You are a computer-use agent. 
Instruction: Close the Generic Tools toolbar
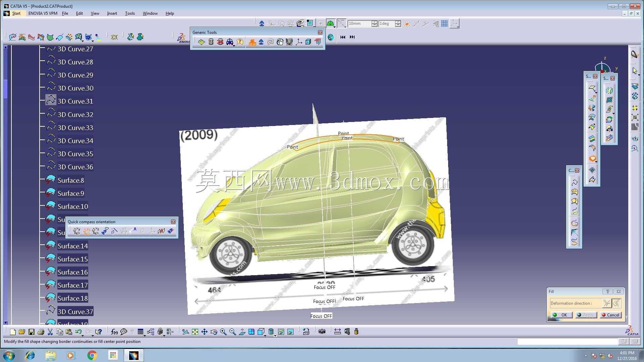coord(320,33)
